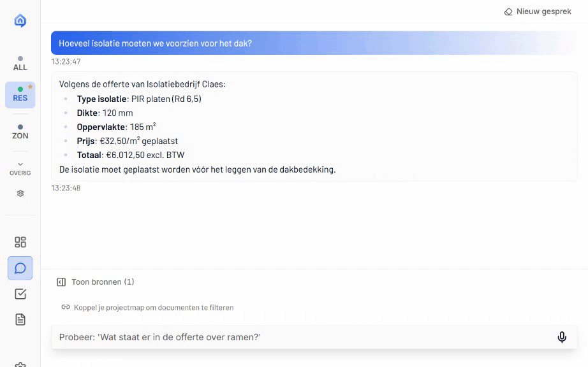The height and width of the screenshot is (367, 588).
Task: Activate microphone voice input
Action: point(562,337)
